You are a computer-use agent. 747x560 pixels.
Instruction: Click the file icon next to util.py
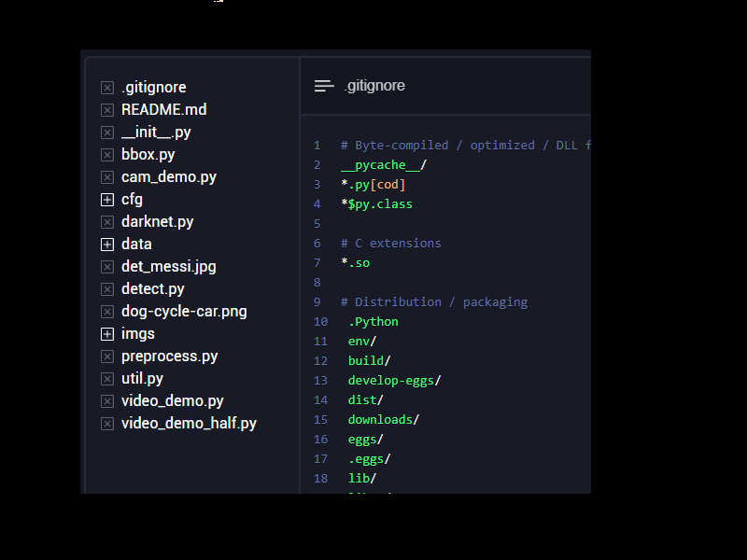pos(107,379)
